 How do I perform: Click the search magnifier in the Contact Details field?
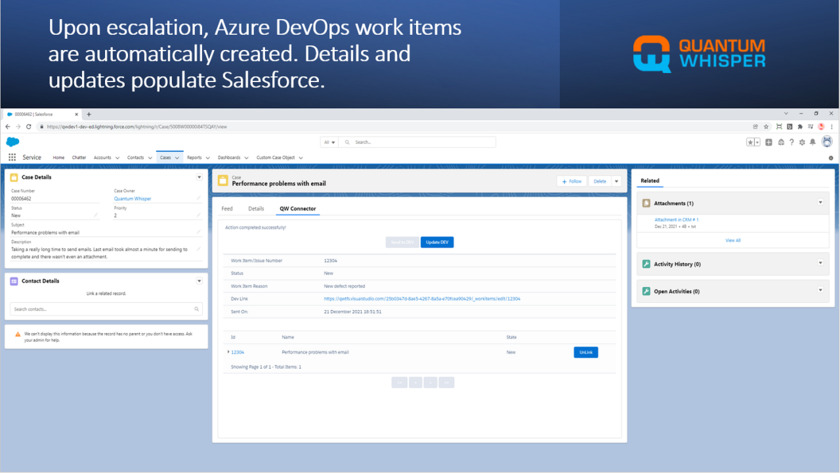(197, 309)
